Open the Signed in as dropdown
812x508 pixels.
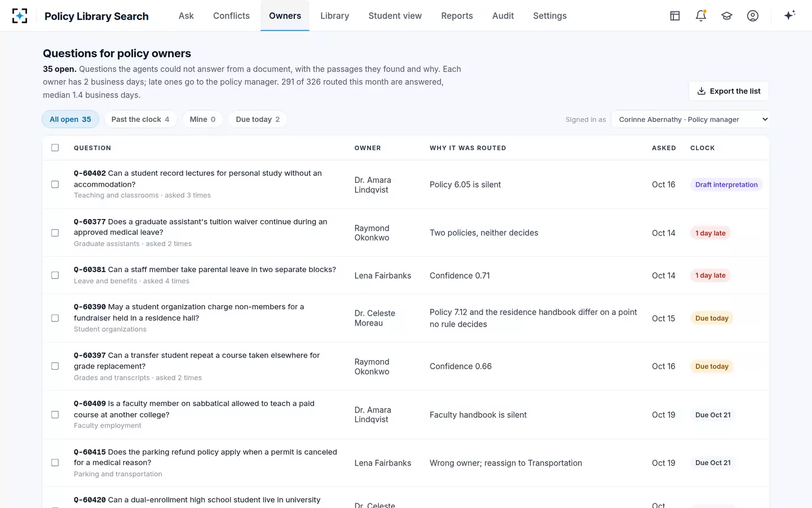tap(690, 119)
